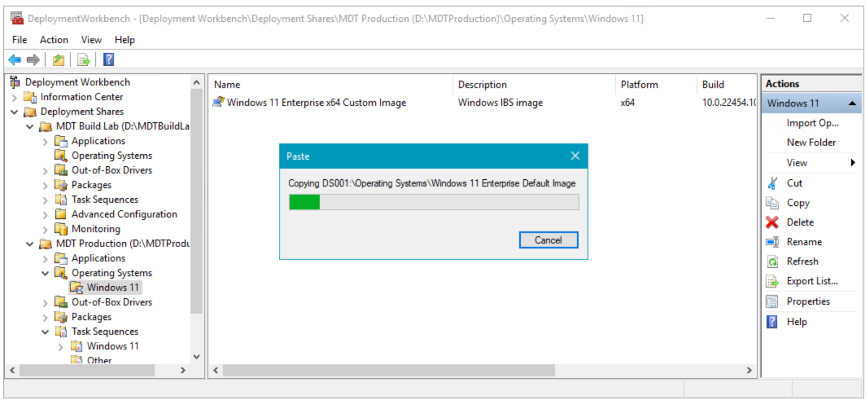868x403 pixels.
Task: Click the Cut scissors icon in Actions
Action: tap(772, 183)
